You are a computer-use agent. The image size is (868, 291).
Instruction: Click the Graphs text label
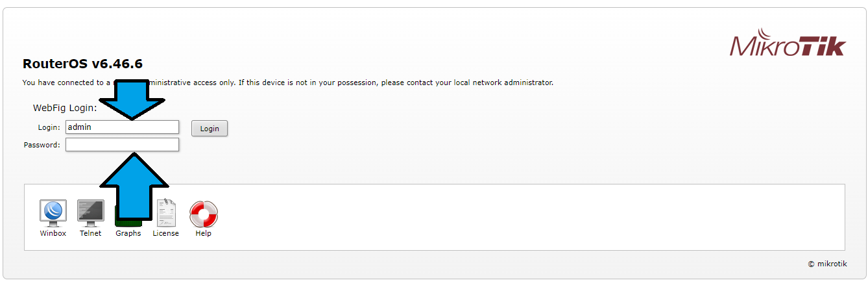coord(128,233)
